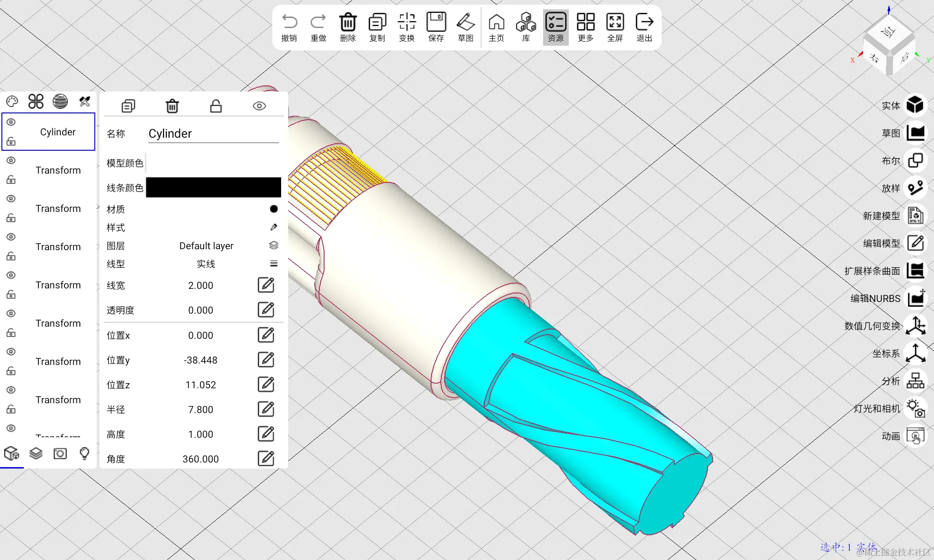
Task: Open the 草图 sketch tool in top toolbar
Action: coord(465,22)
